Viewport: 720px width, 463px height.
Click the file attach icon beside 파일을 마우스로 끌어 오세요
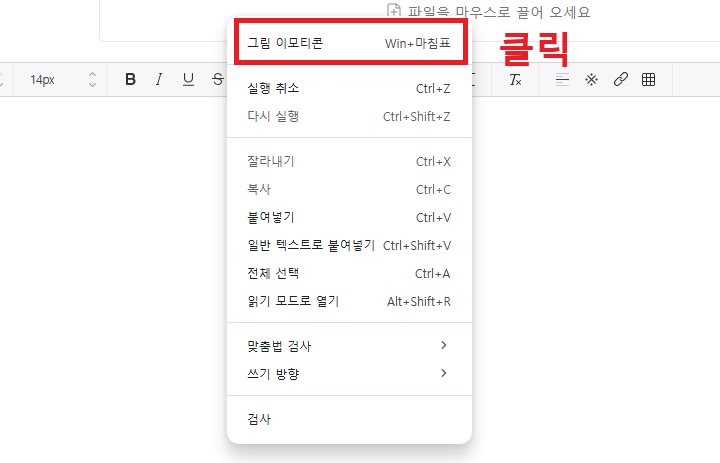click(394, 10)
